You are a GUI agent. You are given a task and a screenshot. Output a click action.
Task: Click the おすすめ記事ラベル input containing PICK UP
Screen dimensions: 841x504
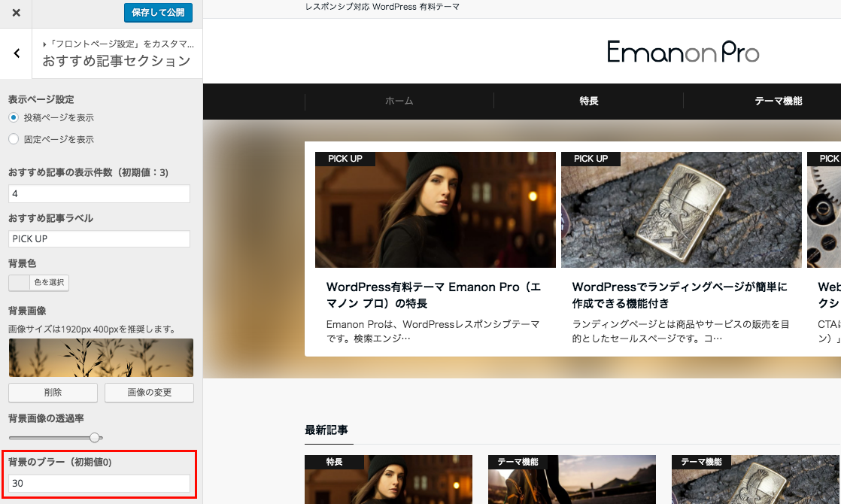click(x=99, y=238)
